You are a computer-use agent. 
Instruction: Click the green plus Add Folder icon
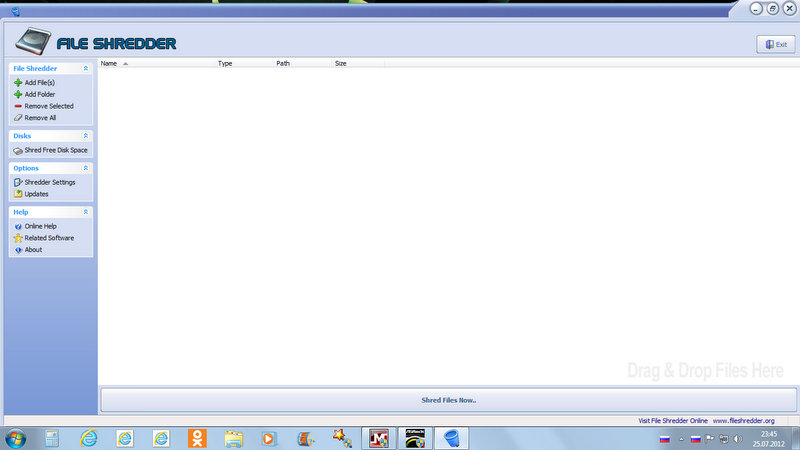(x=18, y=94)
